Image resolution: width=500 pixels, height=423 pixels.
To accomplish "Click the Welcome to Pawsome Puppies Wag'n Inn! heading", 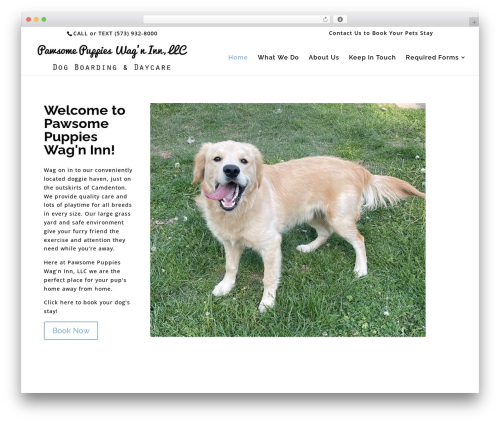I will (85, 130).
